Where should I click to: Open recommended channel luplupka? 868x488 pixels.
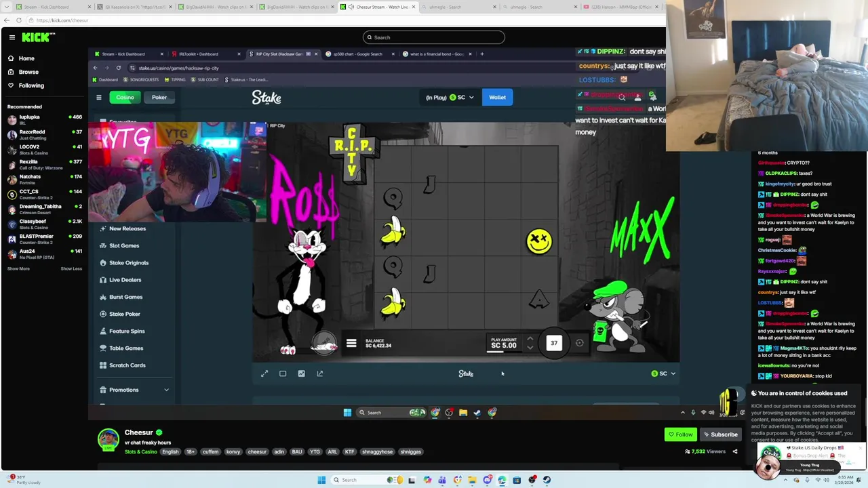(x=44, y=119)
